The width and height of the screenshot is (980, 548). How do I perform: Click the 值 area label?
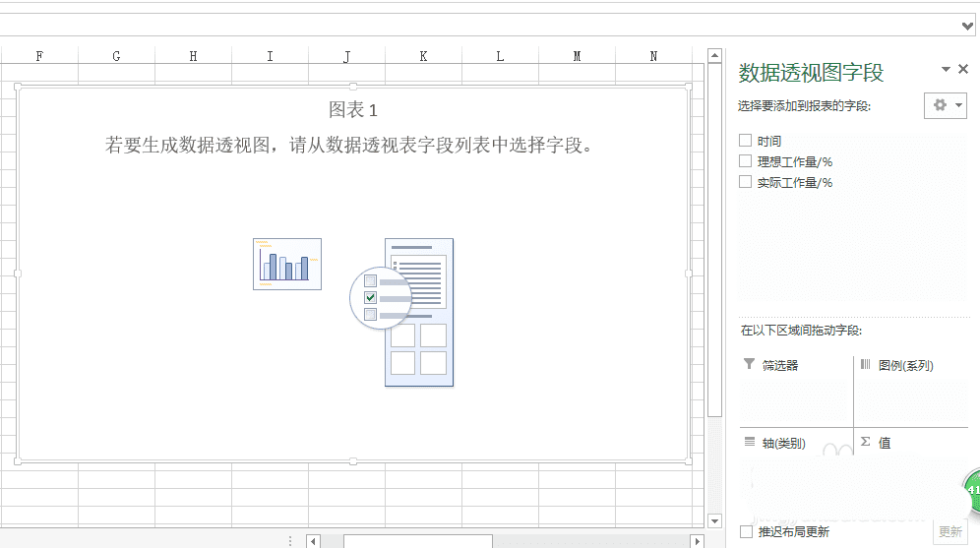[x=885, y=443]
